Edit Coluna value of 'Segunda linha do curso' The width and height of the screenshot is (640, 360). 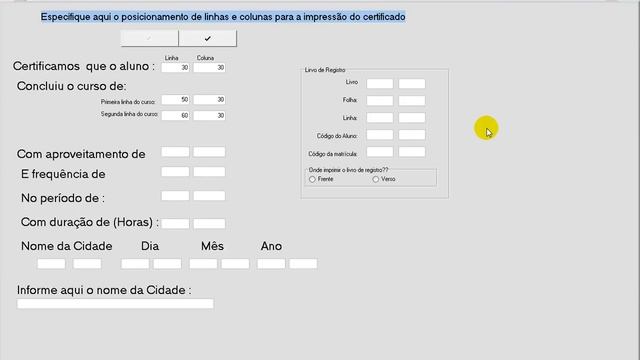pyautogui.click(x=209, y=116)
